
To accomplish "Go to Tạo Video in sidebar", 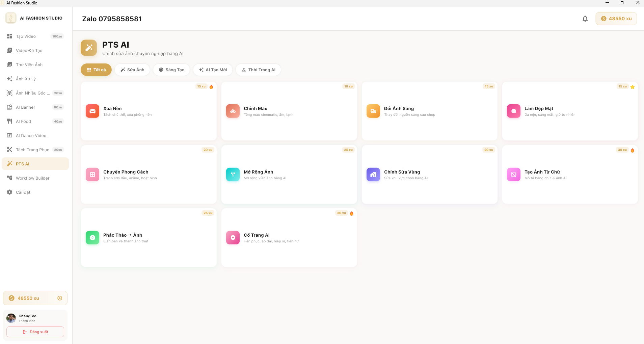I will coord(26,36).
